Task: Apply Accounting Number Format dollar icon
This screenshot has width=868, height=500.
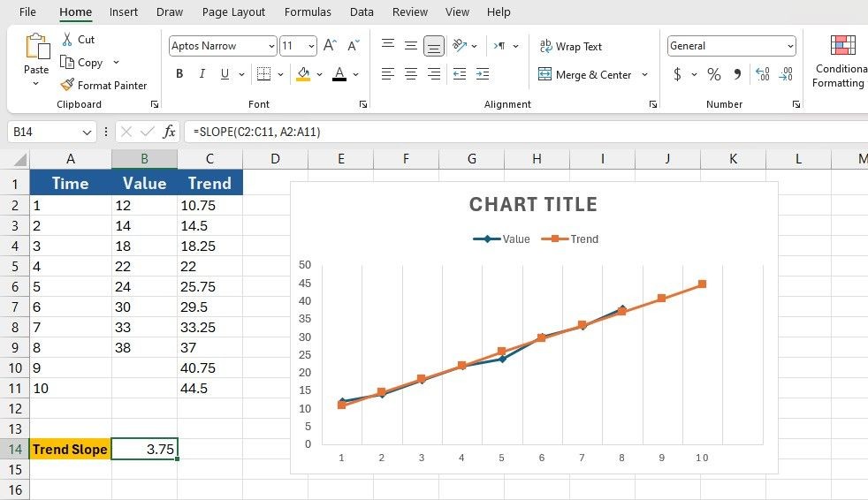Action: pyautogui.click(x=677, y=74)
